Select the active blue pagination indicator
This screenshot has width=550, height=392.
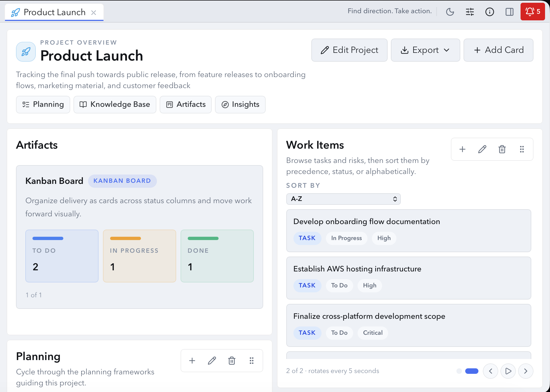tap(472, 371)
